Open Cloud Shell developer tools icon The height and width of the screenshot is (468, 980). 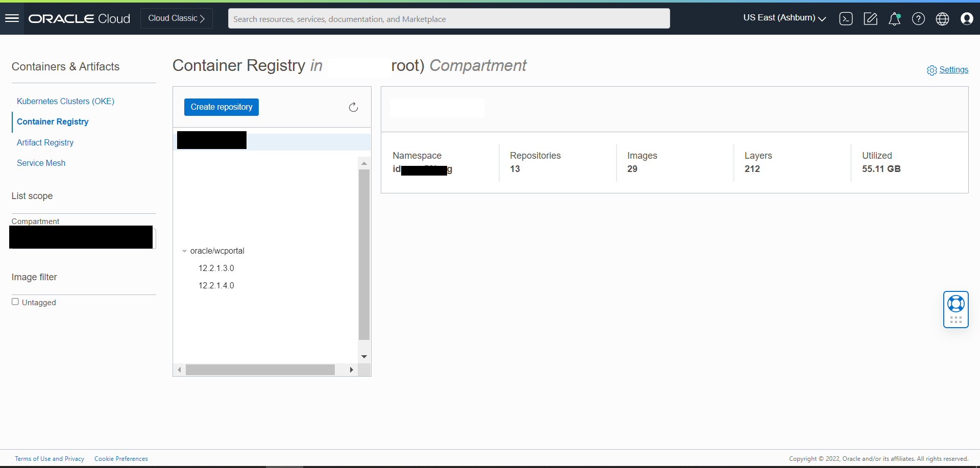click(846, 19)
